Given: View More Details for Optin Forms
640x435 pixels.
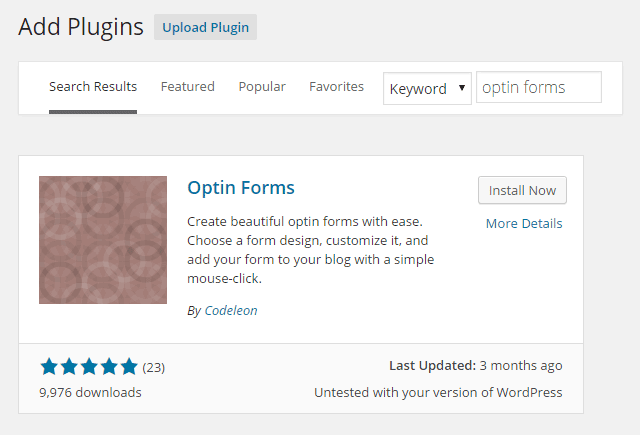Looking at the screenshot, I should coord(524,224).
